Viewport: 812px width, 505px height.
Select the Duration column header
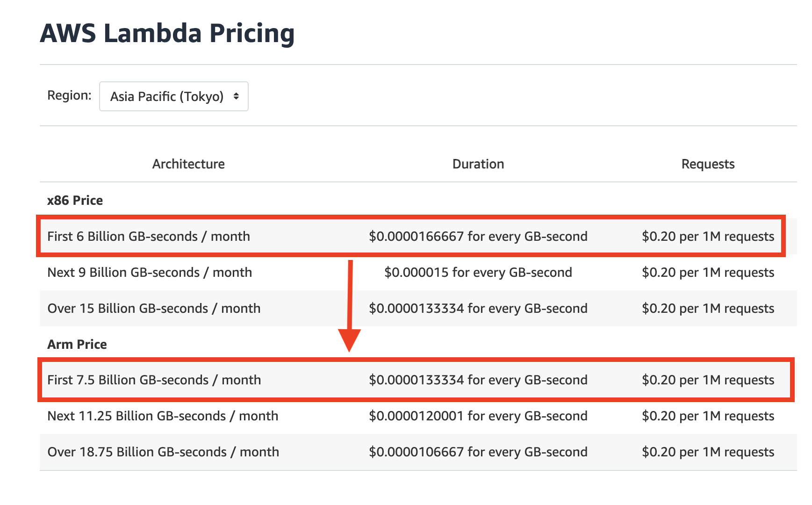[x=477, y=164]
